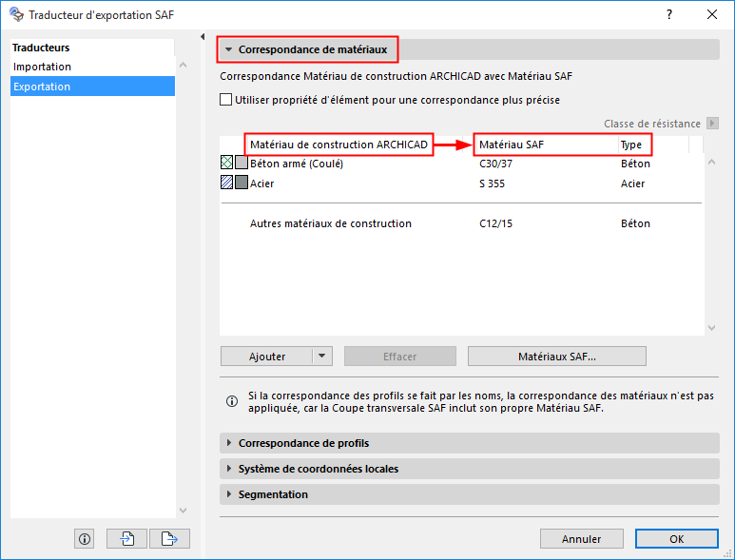Click the Classe de résistance arrow icon
This screenshot has width=735, height=560.
pos(712,124)
